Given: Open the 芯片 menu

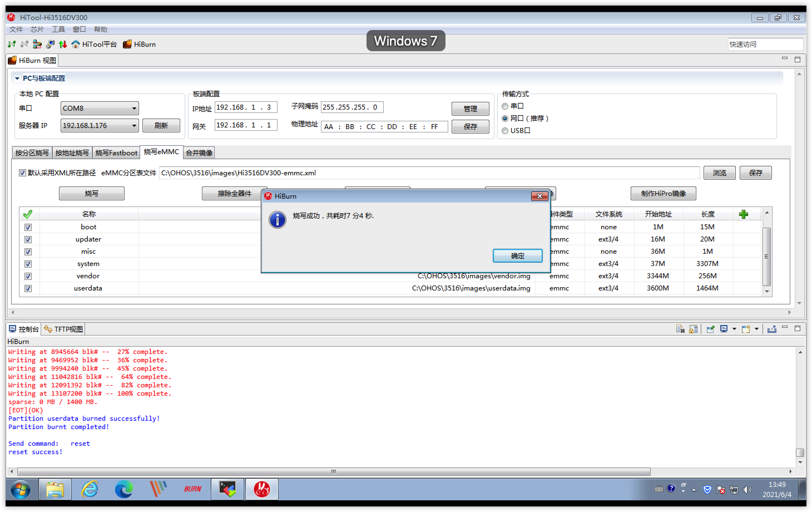Looking at the screenshot, I should (x=37, y=29).
